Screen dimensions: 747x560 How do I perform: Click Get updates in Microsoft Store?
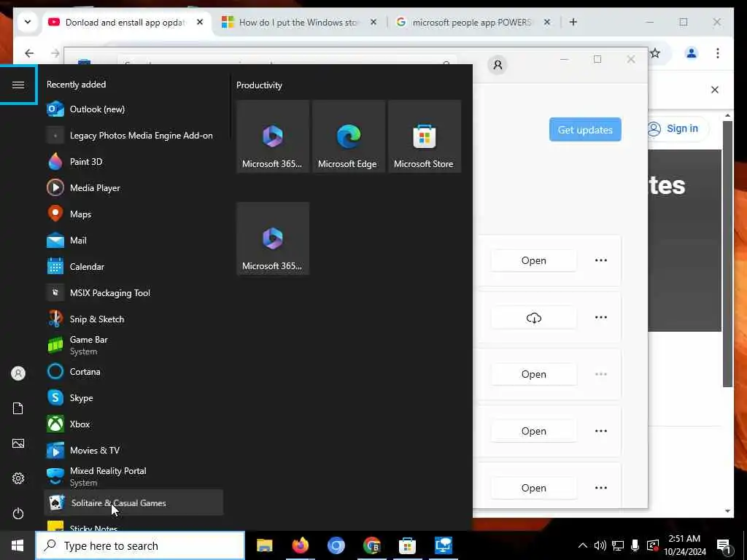585,130
